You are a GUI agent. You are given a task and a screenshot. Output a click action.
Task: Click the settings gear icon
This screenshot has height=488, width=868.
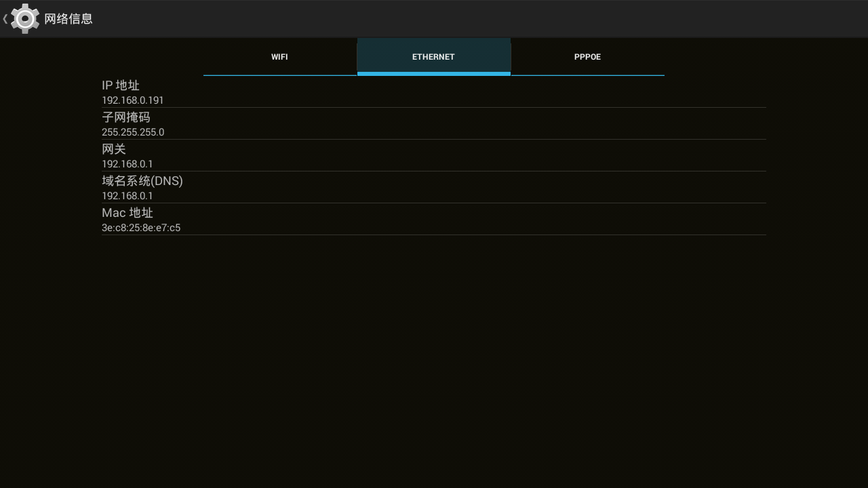[25, 19]
